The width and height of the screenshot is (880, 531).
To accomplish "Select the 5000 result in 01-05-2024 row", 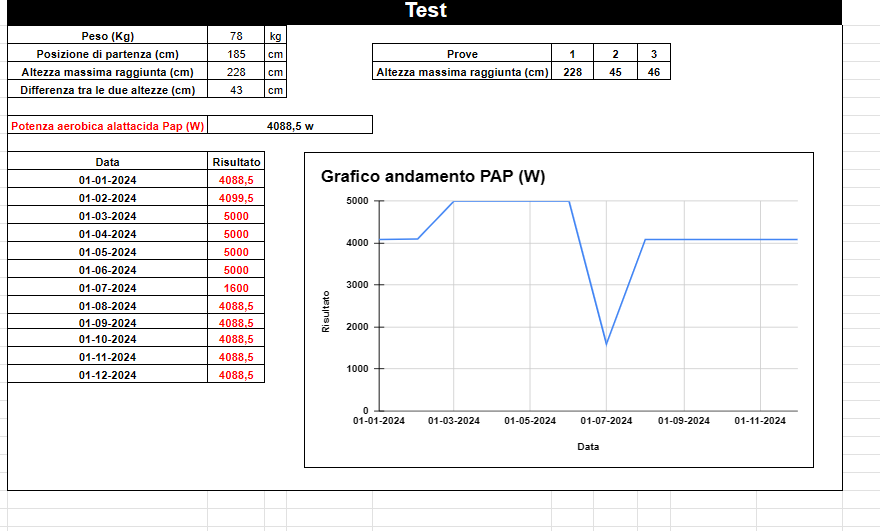I will [x=236, y=251].
